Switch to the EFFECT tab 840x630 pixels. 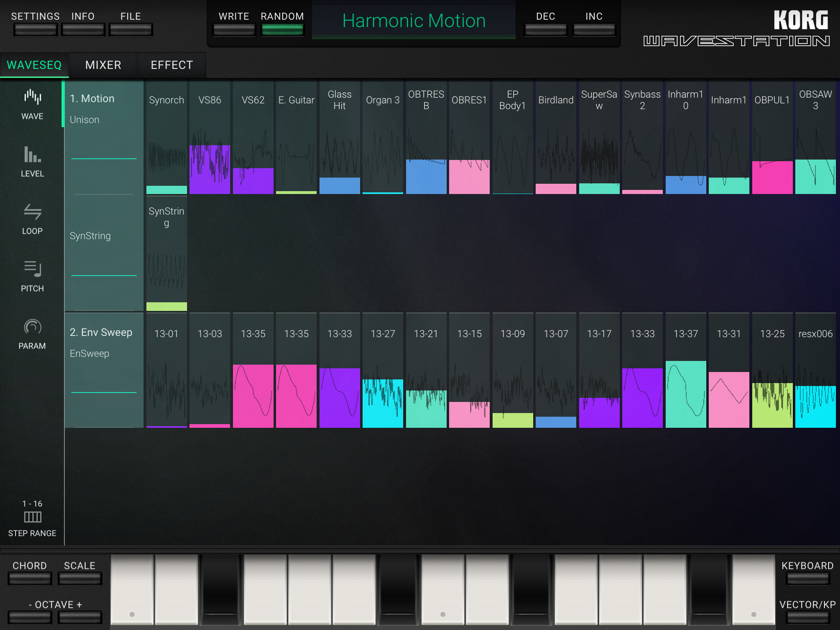pyautogui.click(x=172, y=65)
